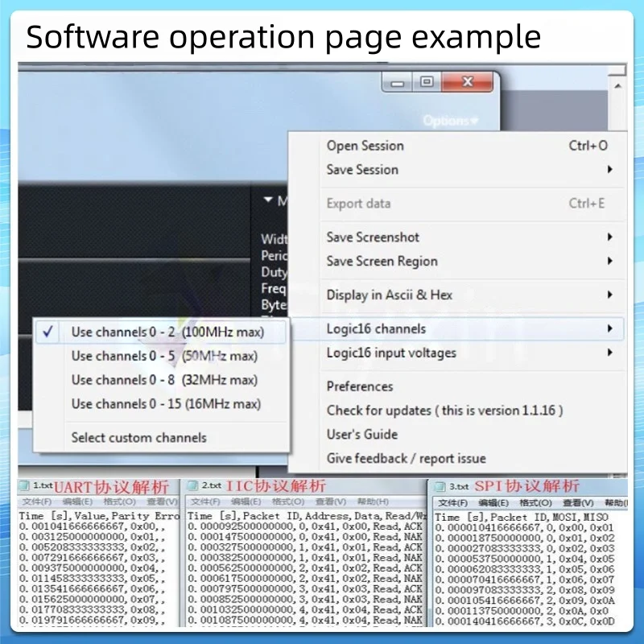Open 格式(O) menu in 3.txt window
This screenshot has width=644, height=644.
(536, 503)
